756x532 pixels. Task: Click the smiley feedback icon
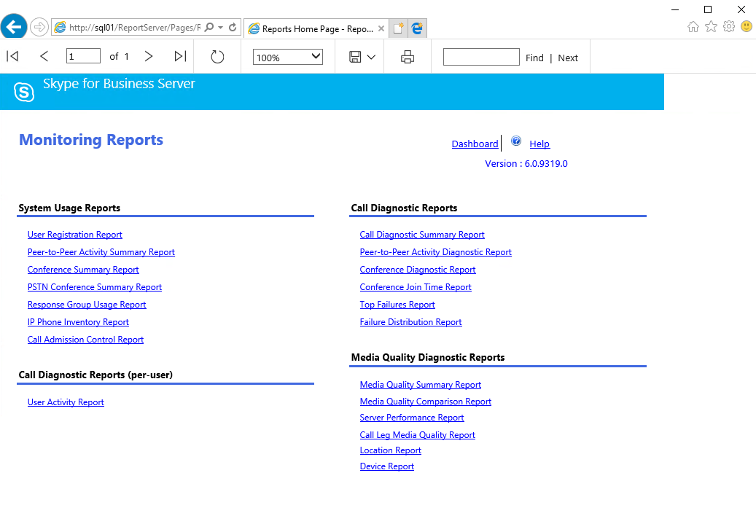point(747,26)
